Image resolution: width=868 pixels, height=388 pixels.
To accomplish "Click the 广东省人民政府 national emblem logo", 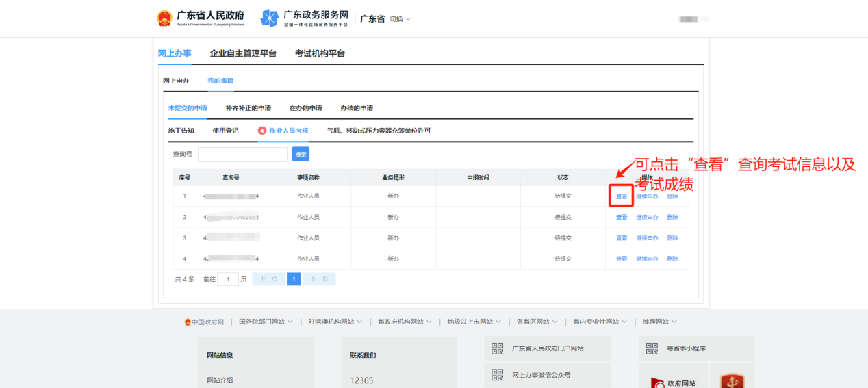I will (164, 18).
